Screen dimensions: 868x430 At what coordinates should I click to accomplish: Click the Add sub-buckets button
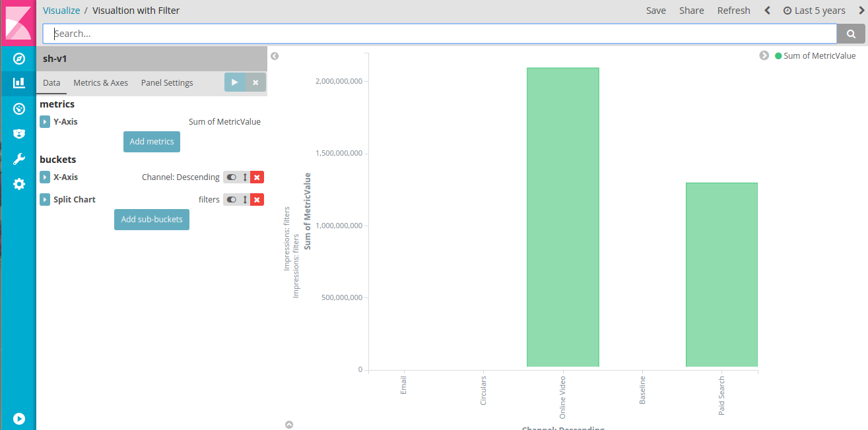tap(152, 220)
